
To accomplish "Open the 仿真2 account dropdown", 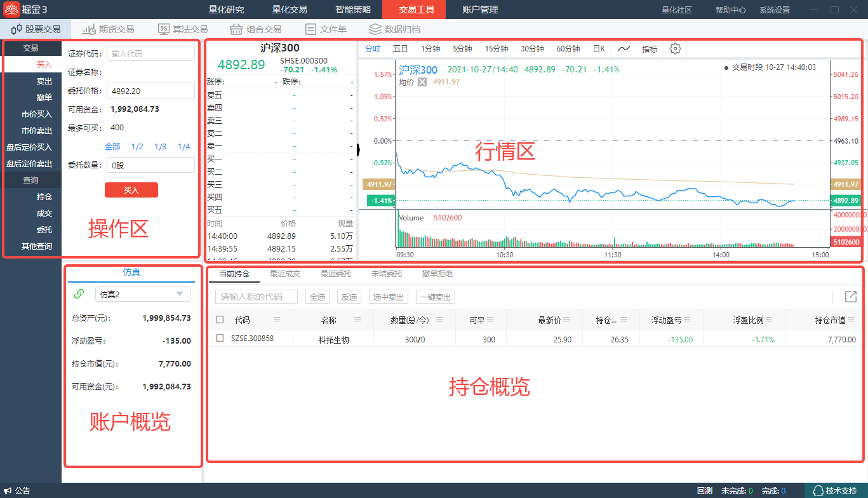I will (142, 294).
